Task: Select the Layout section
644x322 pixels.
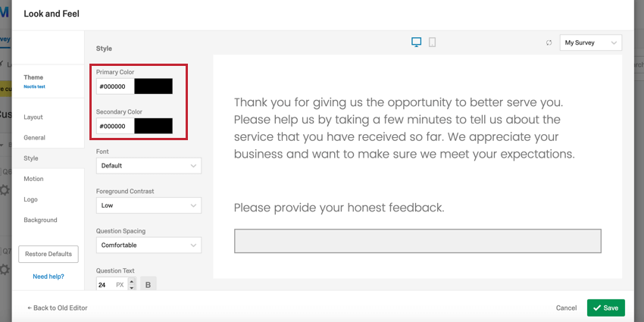Action: (33, 117)
